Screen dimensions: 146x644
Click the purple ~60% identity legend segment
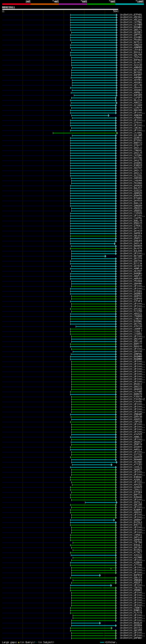(x=73, y=4)
